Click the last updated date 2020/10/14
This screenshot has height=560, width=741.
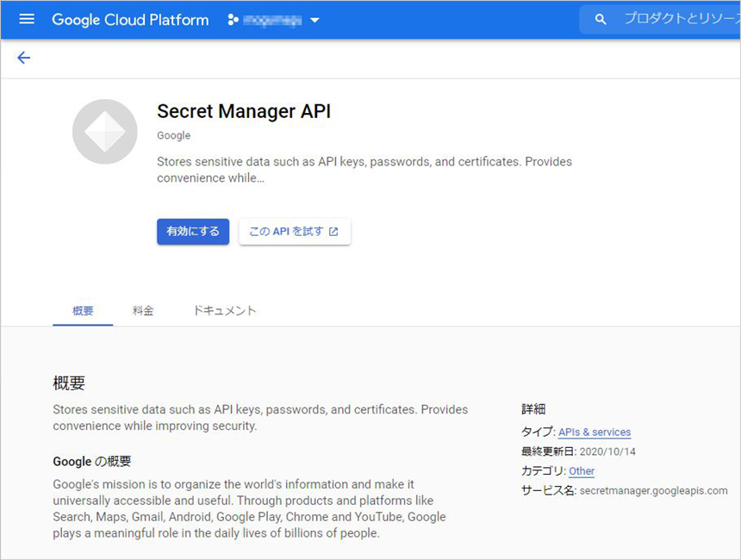(x=607, y=451)
